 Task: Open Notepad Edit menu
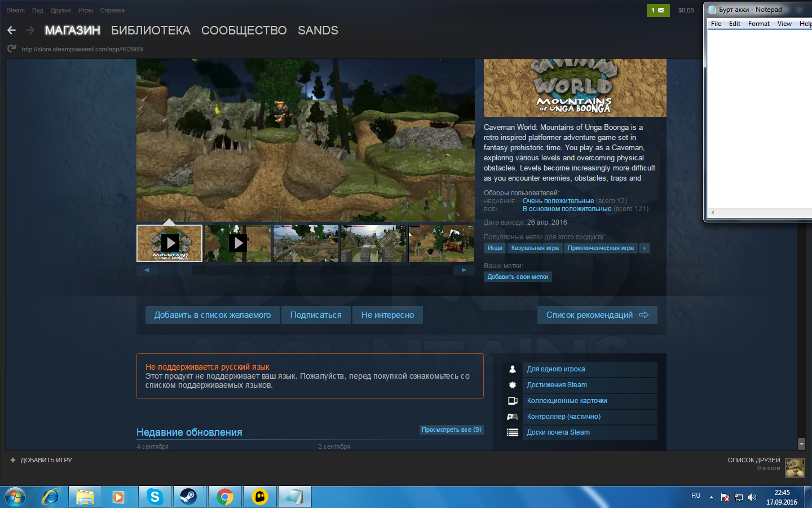(735, 24)
